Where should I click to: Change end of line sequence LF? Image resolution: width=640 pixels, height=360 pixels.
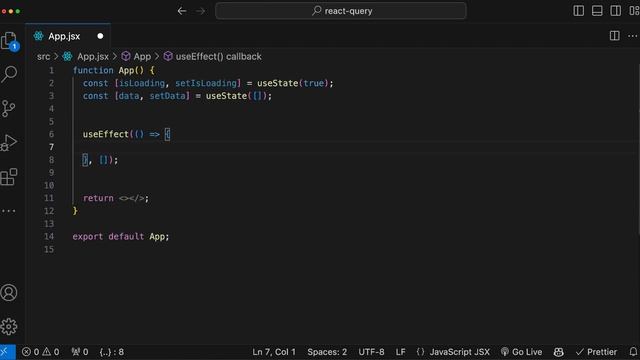tap(400, 352)
